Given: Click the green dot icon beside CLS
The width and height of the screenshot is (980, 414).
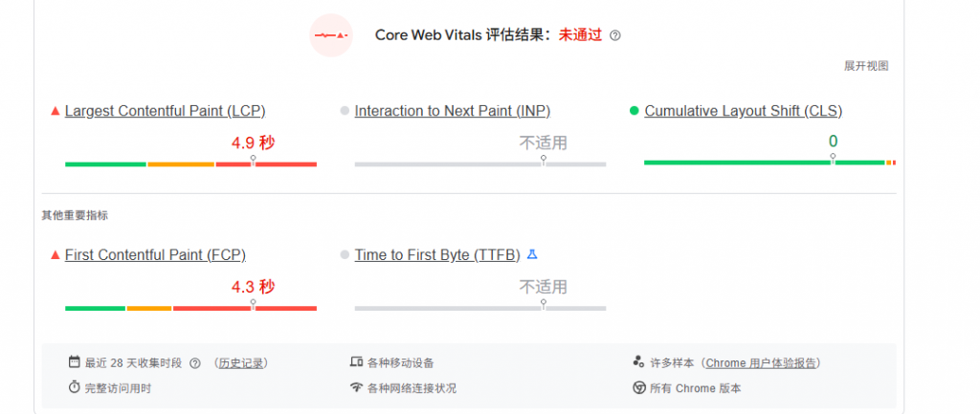Looking at the screenshot, I should coord(634,111).
